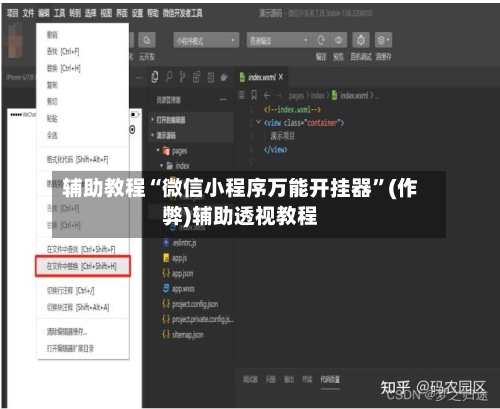
Task: Open the 设置 menu
Action: pyautogui.click(x=137, y=13)
